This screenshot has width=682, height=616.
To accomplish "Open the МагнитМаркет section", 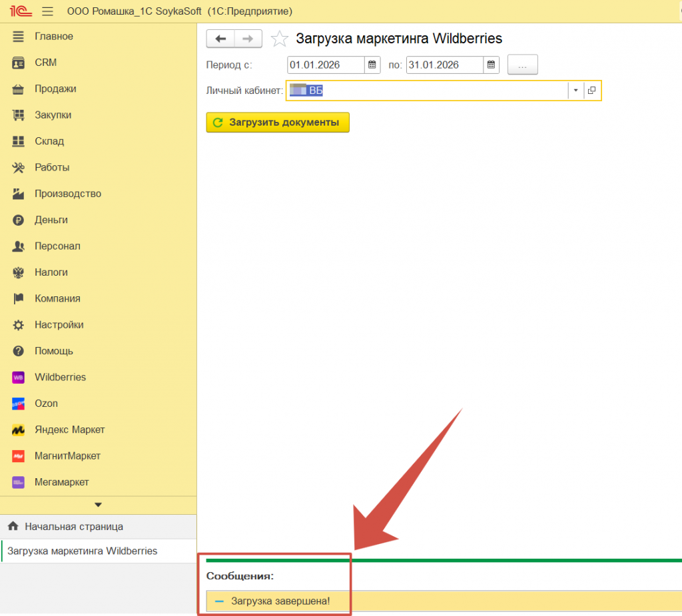I will [67, 456].
